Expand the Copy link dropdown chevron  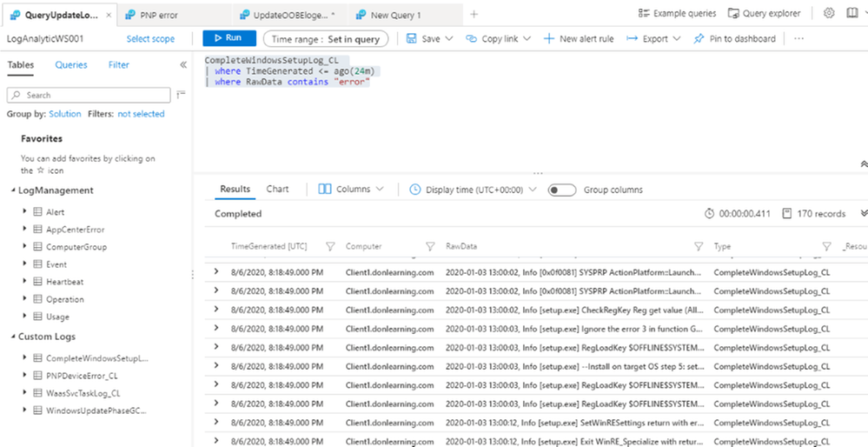[x=527, y=39]
